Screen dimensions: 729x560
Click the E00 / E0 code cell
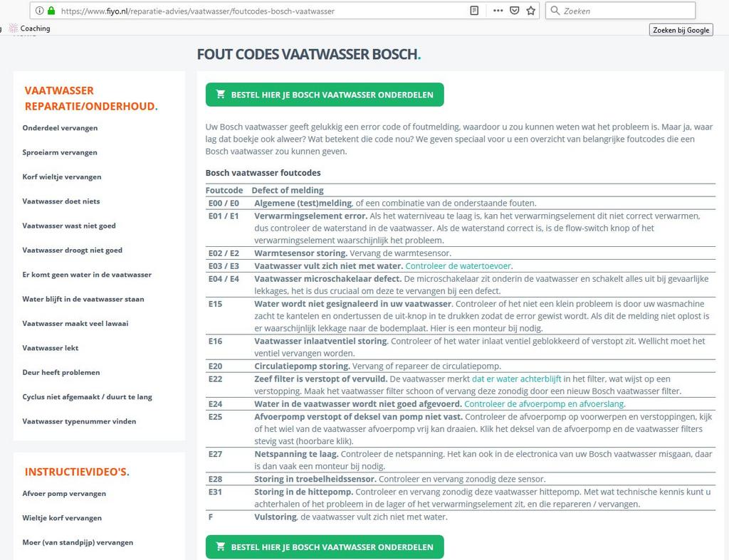[224, 203]
